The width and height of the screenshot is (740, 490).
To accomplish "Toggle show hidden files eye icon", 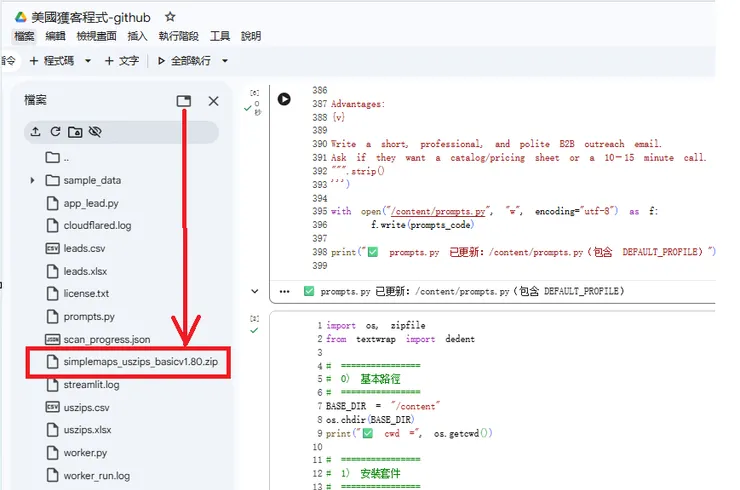I will (x=95, y=132).
